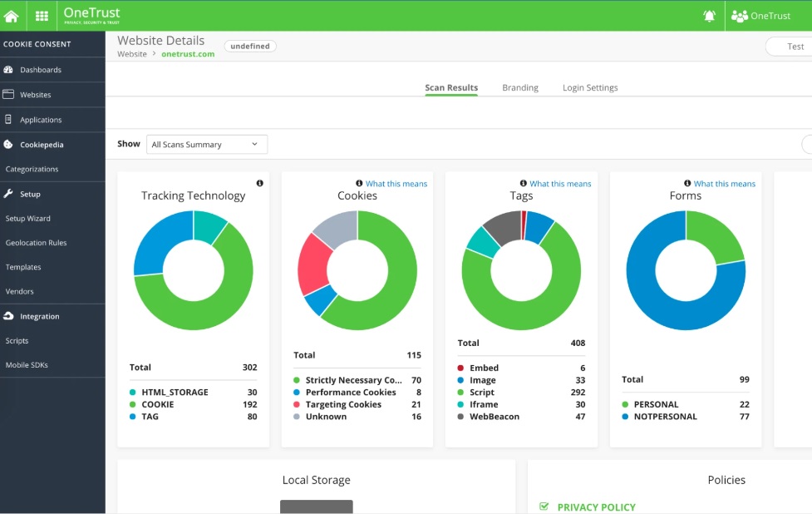812x514 pixels.
Task: Open the All Scans Summary dropdown
Action: [x=207, y=144]
